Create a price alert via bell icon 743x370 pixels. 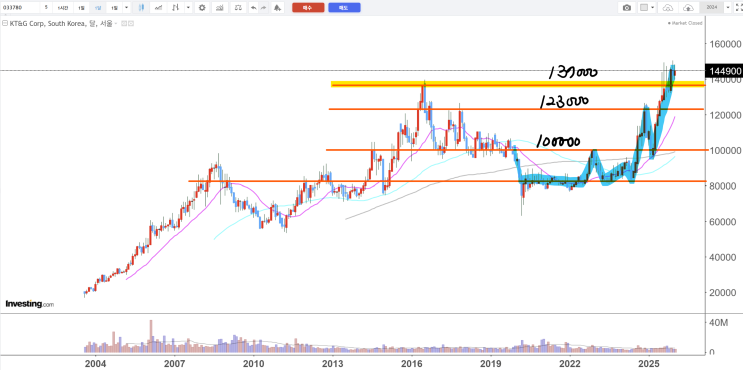pos(277,8)
